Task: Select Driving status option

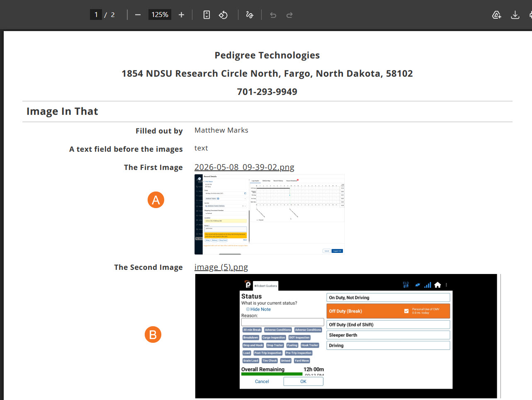Action: [x=388, y=345]
